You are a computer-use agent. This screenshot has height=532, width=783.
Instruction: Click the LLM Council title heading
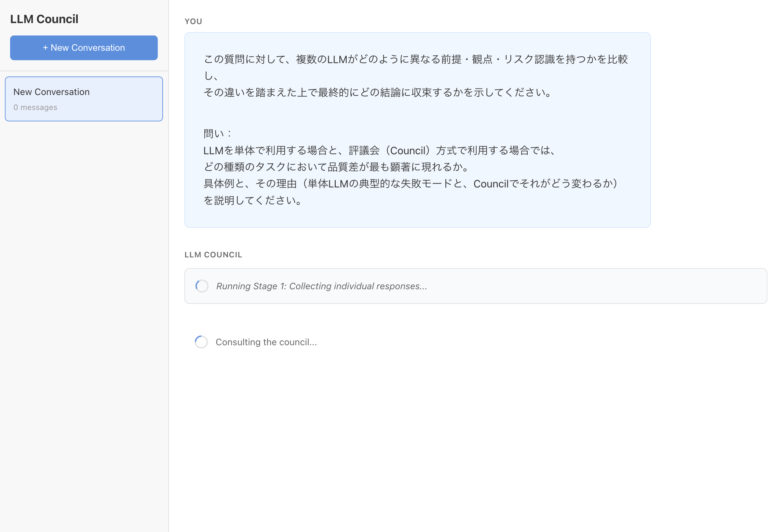click(44, 19)
